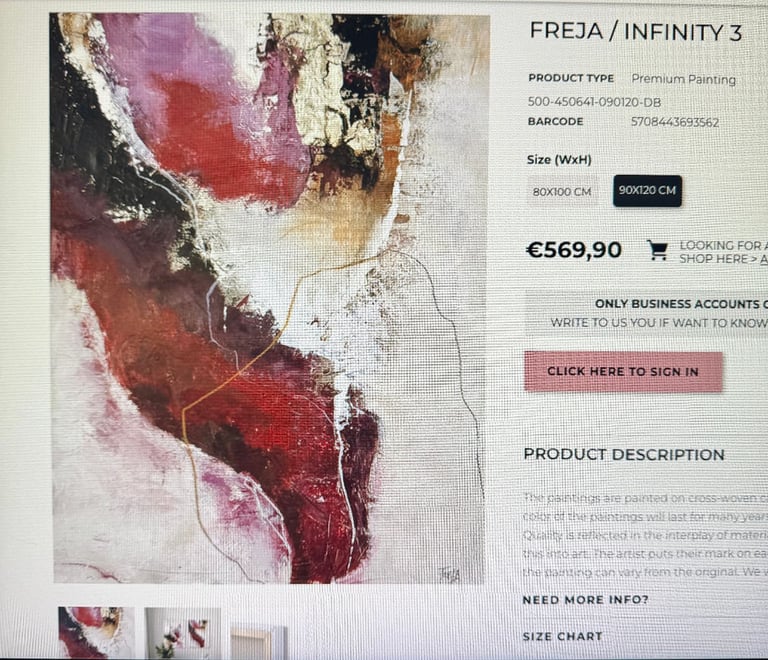768x660 pixels.
Task: Open the third thumbnail showing the canvas frame
Action: [259, 642]
